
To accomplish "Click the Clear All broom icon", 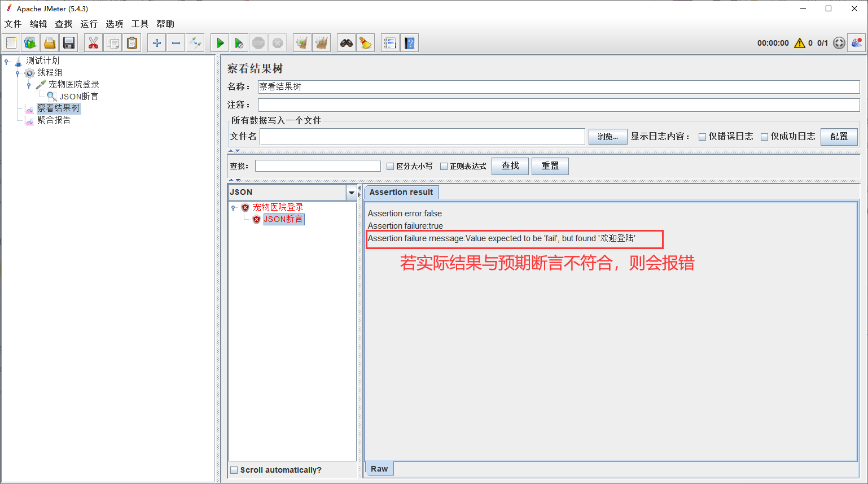I will [x=366, y=43].
